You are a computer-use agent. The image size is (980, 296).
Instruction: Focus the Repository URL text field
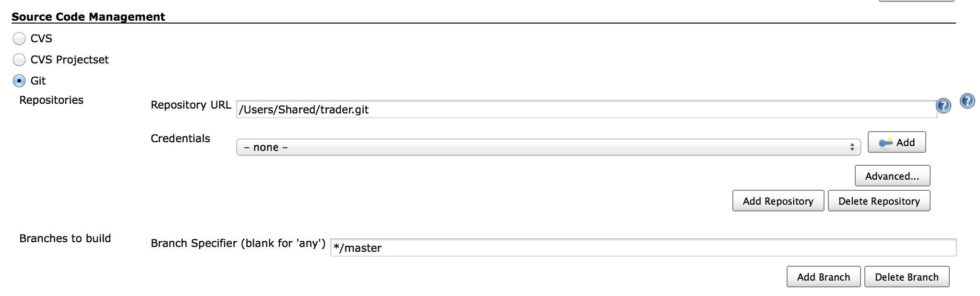coord(586,109)
